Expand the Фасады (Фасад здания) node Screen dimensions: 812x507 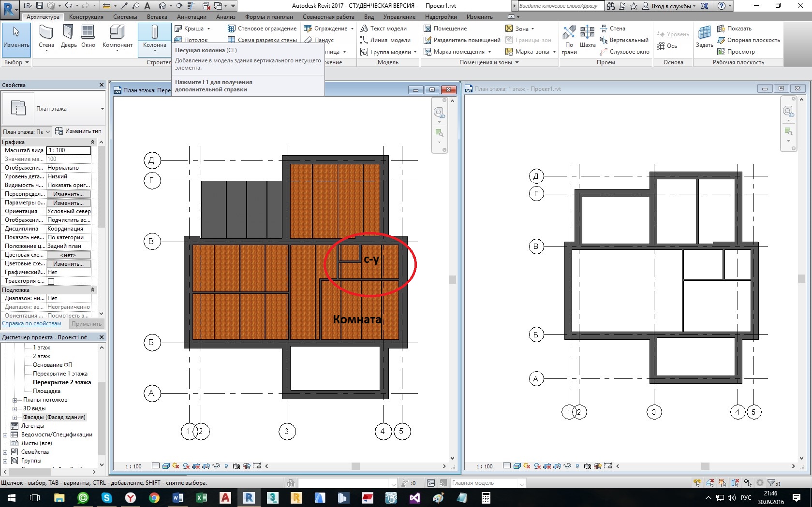15,418
